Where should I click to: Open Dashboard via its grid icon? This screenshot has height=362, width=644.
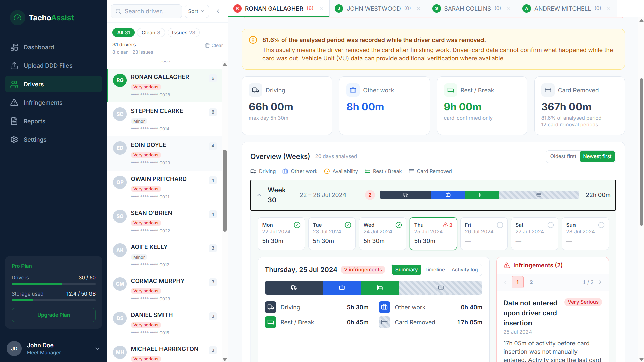point(14,47)
